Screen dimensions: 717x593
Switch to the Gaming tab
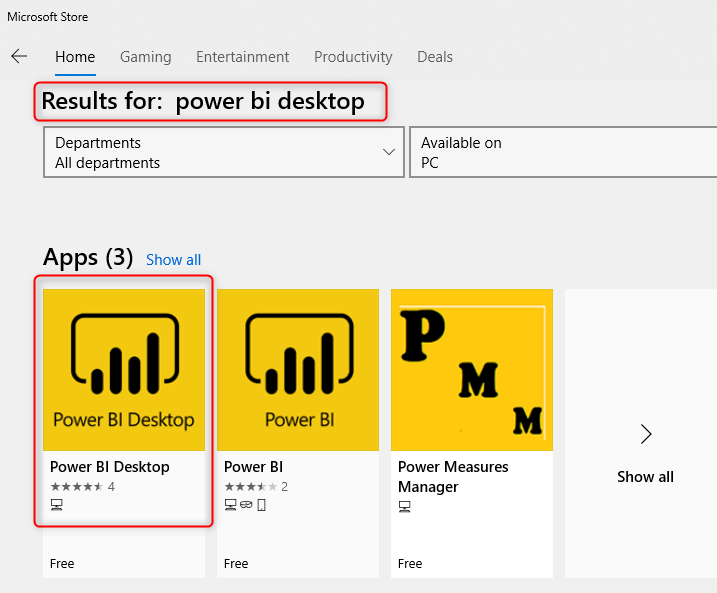click(x=145, y=57)
